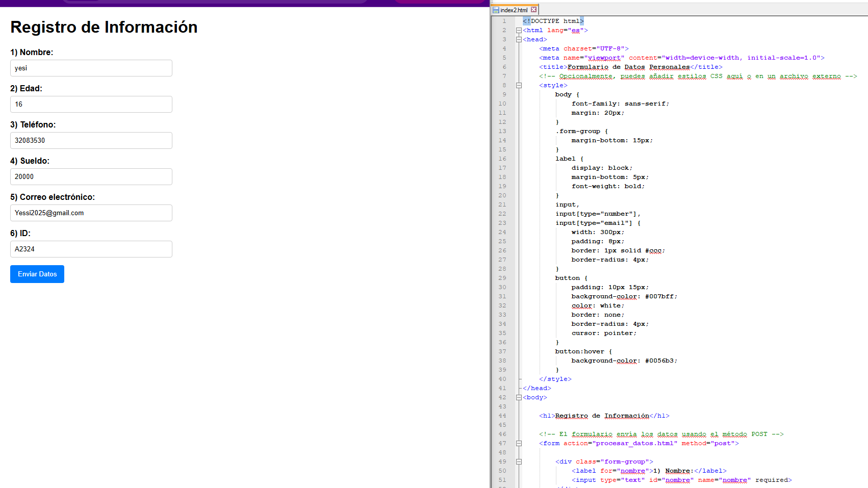The height and width of the screenshot is (488, 868).
Task: Collapse the body tag fold on line 42
Action: pyautogui.click(x=519, y=398)
